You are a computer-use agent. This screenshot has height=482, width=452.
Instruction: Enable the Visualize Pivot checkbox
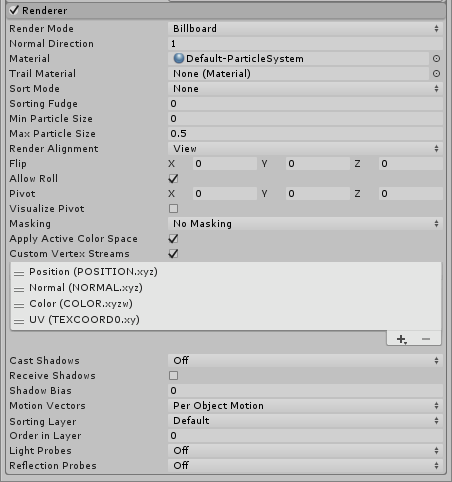coord(173,209)
